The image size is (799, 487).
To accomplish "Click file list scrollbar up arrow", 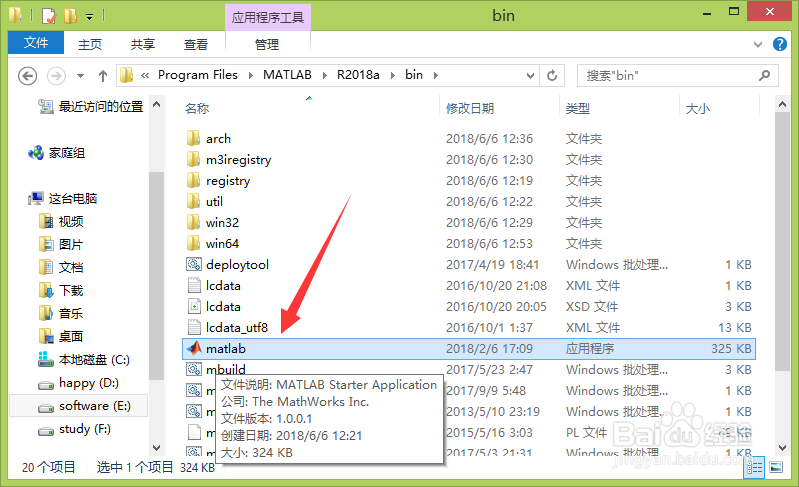I will click(x=783, y=104).
